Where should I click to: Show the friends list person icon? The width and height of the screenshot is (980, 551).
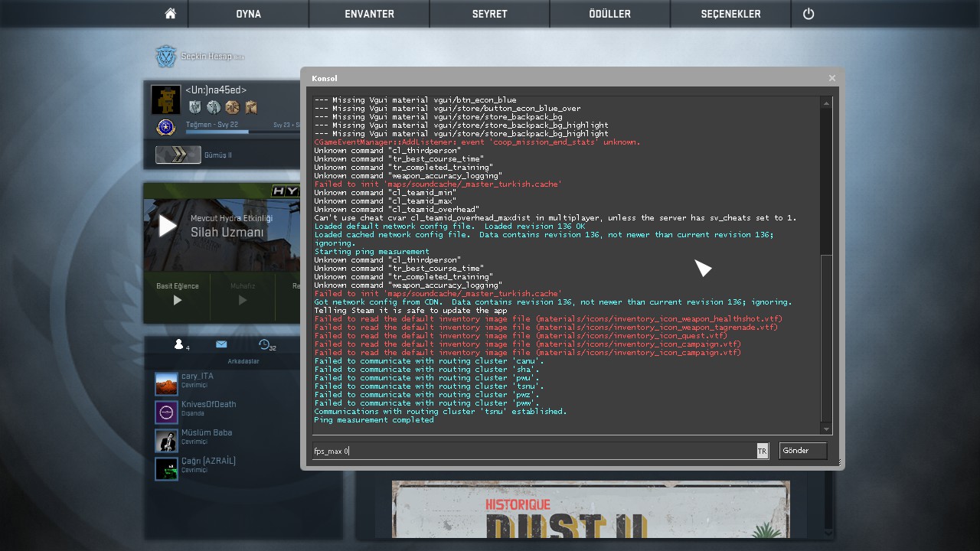click(x=179, y=344)
